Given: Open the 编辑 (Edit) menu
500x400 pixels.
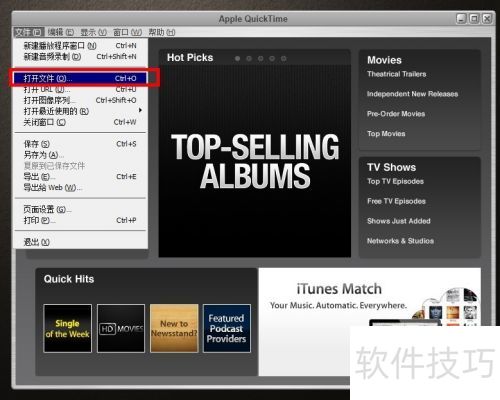Looking at the screenshot, I should tap(60, 32).
